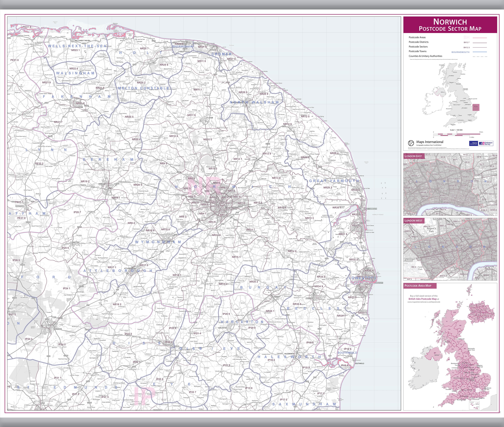The image size is (504, 427).
Task: Click the large blue 'SOUTHWOLD' label
Action: coord(347,353)
